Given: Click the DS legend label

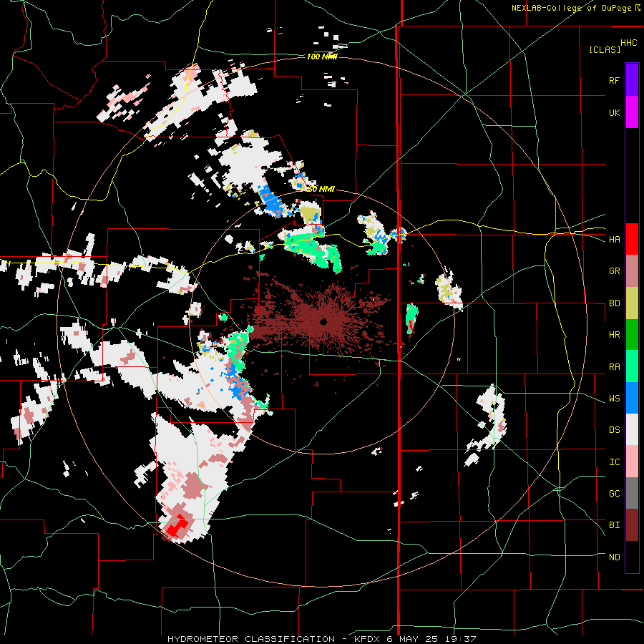Looking at the screenshot, I should click(614, 430).
